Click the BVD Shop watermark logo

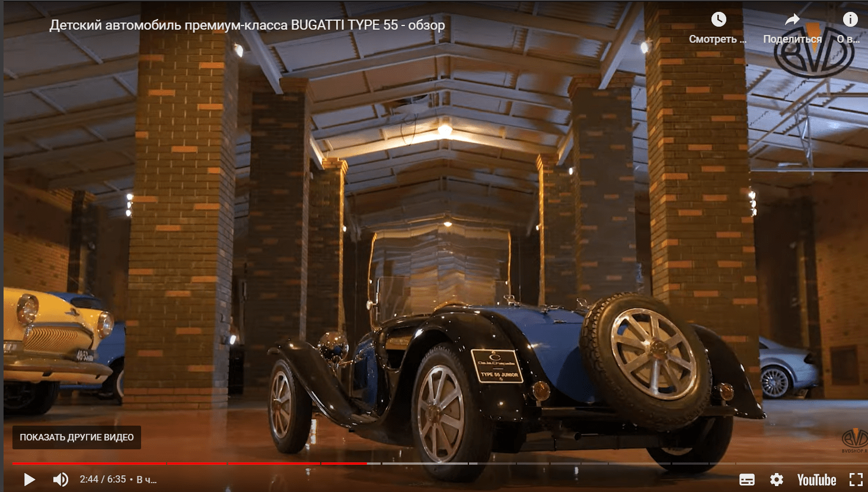point(854,442)
